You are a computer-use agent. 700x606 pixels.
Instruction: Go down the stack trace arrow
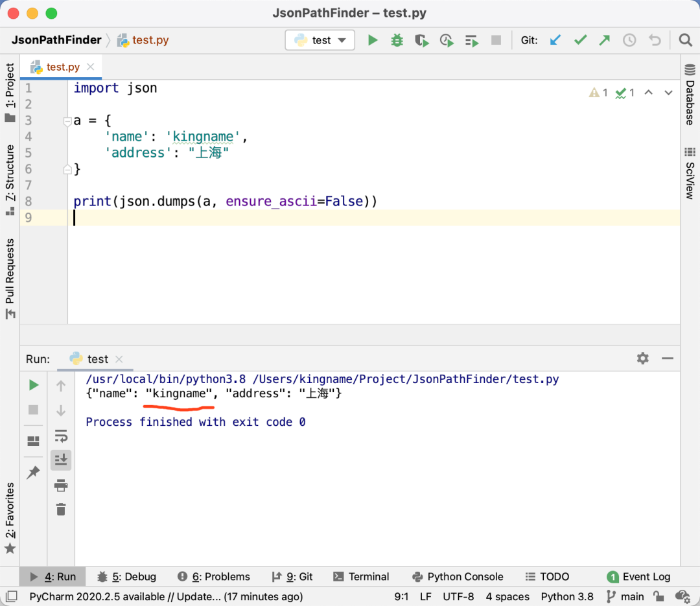(61, 410)
